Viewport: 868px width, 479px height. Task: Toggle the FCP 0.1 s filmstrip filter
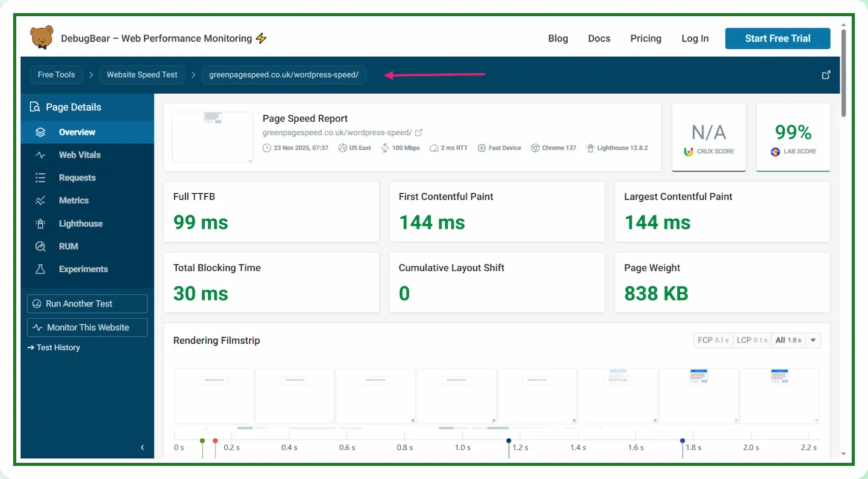713,340
